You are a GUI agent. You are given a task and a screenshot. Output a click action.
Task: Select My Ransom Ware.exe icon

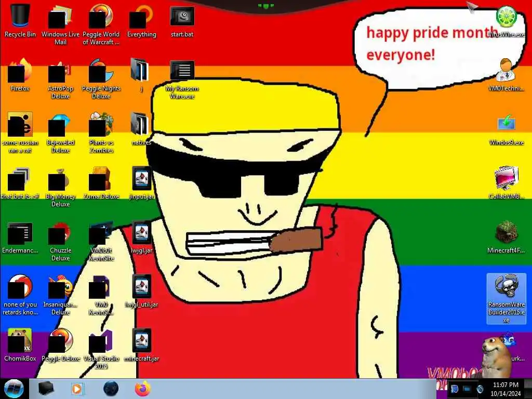pyautogui.click(x=182, y=81)
